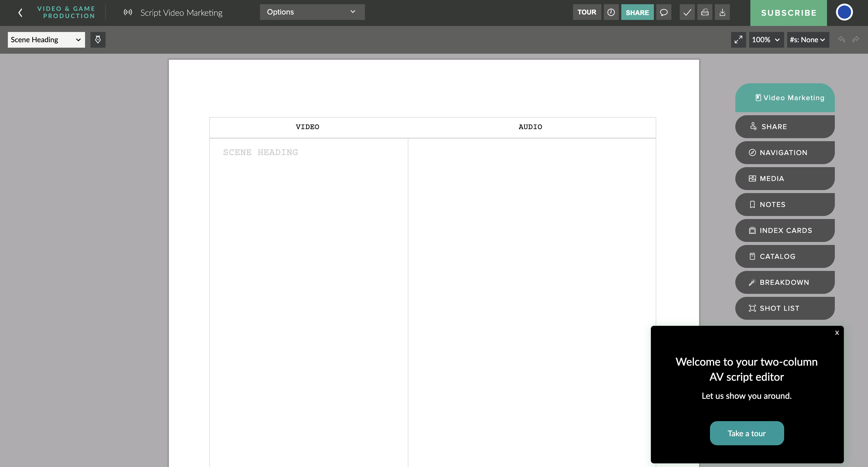Click the VIDEO column header
Viewport: 868px width, 467px height.
click(x=307, y=127)
